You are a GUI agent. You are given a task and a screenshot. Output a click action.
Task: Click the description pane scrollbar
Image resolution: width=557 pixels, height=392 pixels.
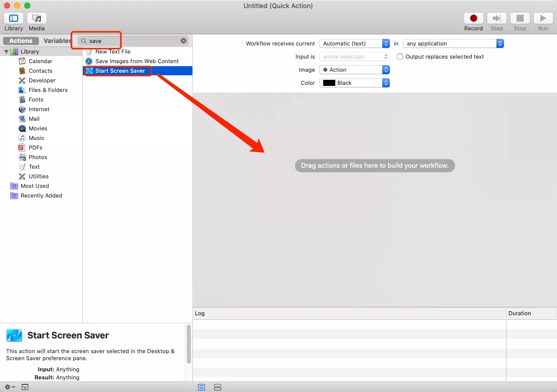(x=189, y=344)
